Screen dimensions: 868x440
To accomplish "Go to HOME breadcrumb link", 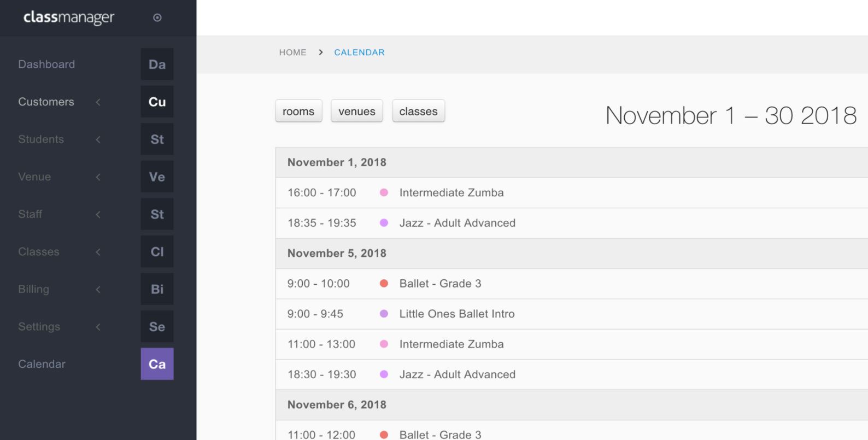I will (292, 52).
